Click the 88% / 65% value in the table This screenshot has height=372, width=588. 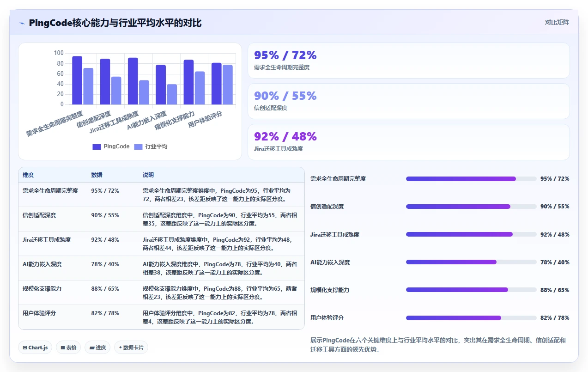pyautogui.click(x=105, y=289)
